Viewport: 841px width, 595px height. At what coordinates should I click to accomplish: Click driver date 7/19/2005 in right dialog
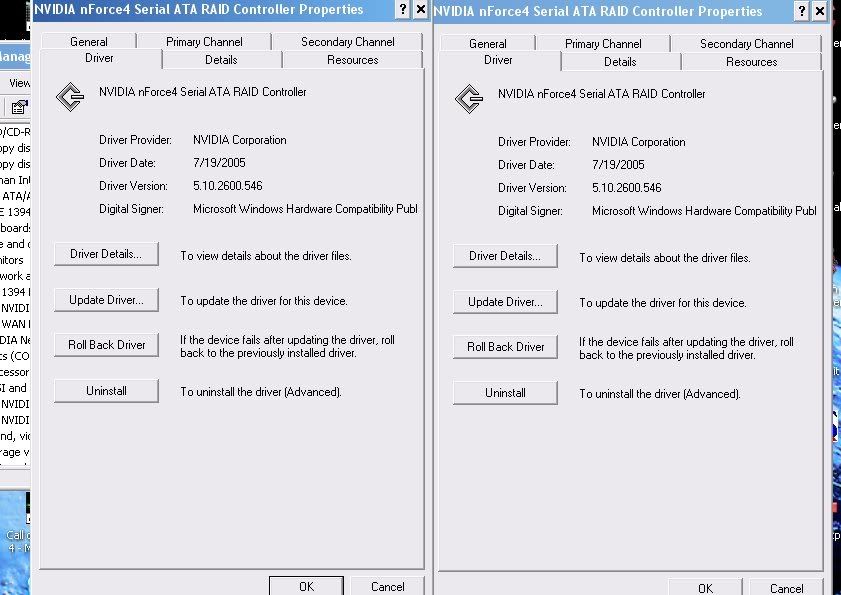tap(618, 165)
